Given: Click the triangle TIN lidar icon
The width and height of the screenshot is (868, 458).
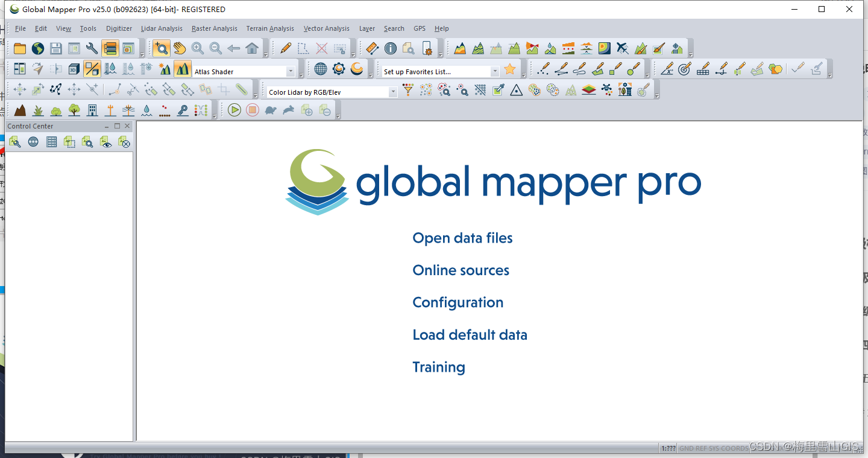Looking at the screenshot, I should (x=517, y=90).
